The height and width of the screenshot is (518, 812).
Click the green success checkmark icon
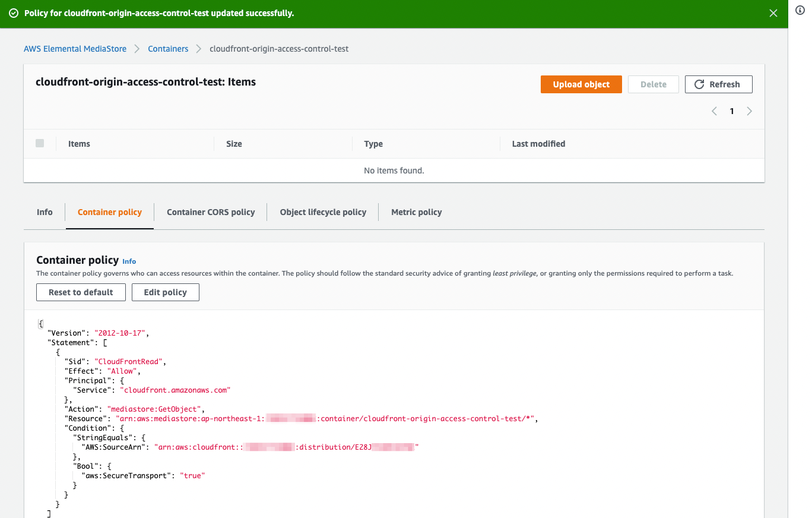click(14, 13)
